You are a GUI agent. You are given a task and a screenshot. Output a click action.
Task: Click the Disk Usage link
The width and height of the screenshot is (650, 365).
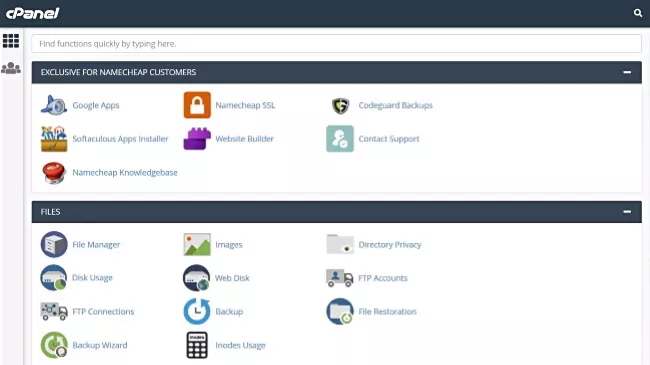click(x=92, y=277)
